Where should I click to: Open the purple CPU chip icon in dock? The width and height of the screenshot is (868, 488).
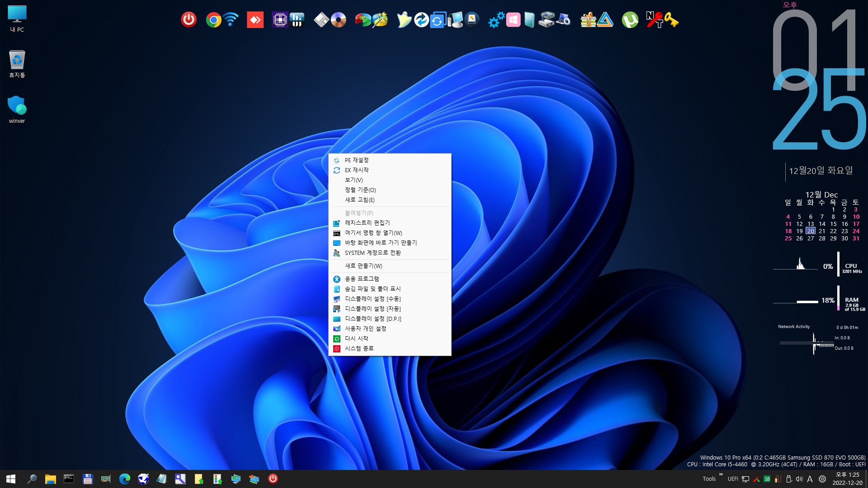pyautogui.click(x=279, y=20)
